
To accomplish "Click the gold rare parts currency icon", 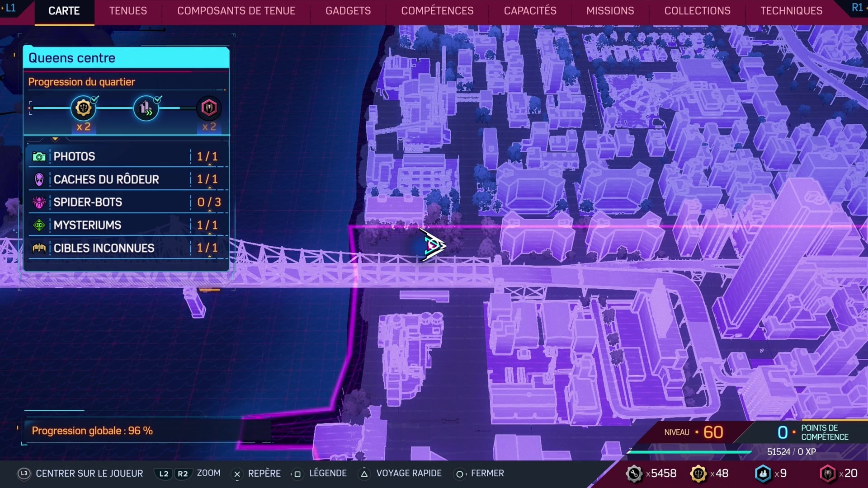I will [x=698, y=474].
